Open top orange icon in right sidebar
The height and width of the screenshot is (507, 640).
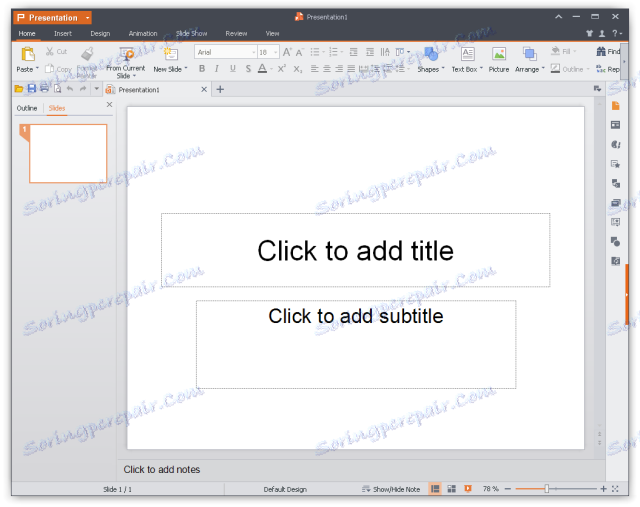[x=616, y=106]
